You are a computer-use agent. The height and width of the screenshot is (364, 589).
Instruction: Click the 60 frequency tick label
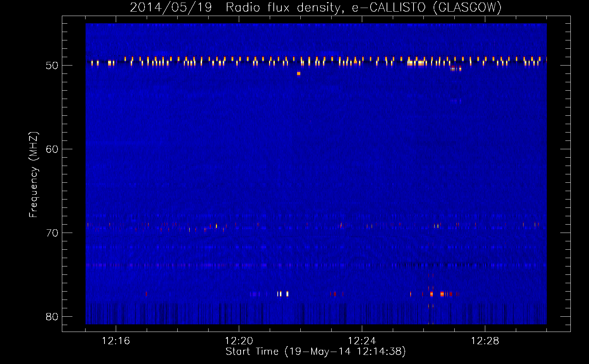52,149
